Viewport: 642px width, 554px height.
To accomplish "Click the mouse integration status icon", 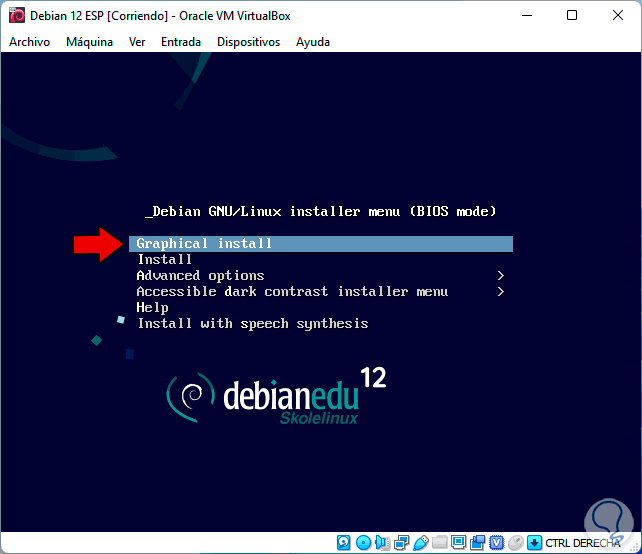I will [515, 543].
